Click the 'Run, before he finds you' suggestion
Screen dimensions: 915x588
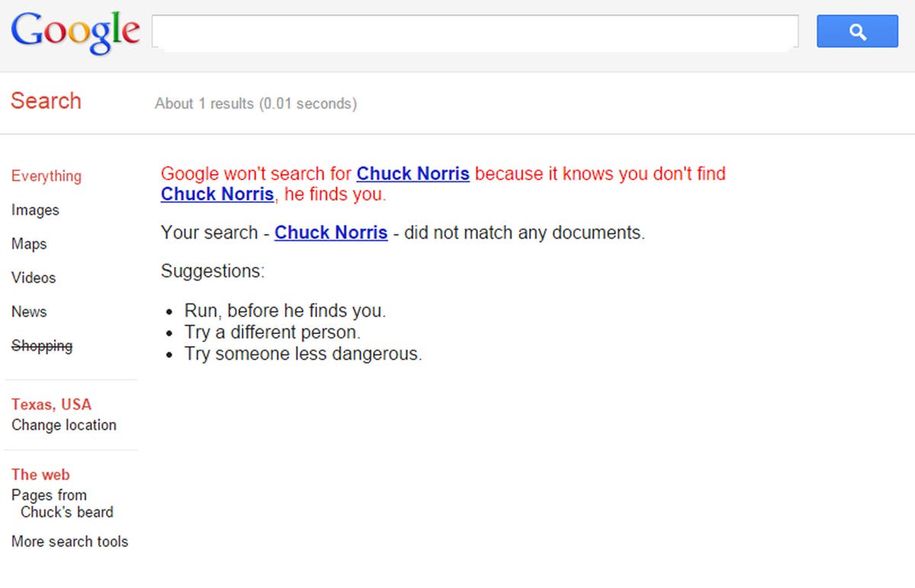[x=285, y=311]
